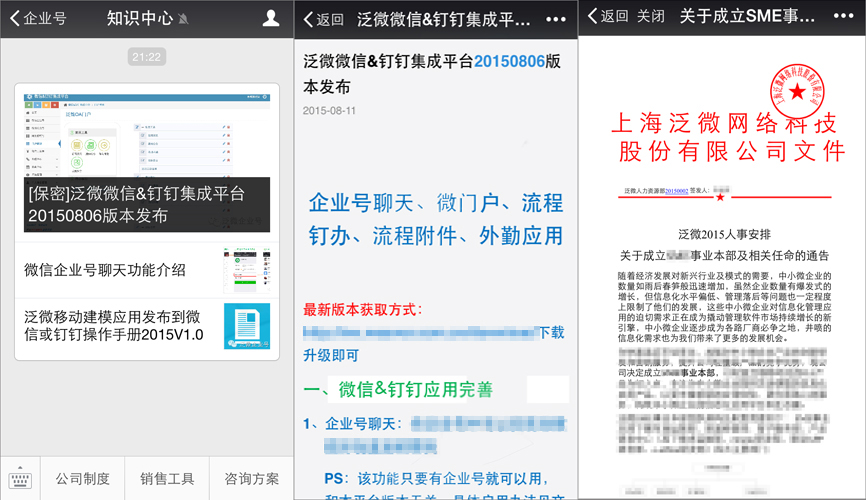
Task: Open more options in the 泛微微信&钉钉 article
Action: [556, 19]
